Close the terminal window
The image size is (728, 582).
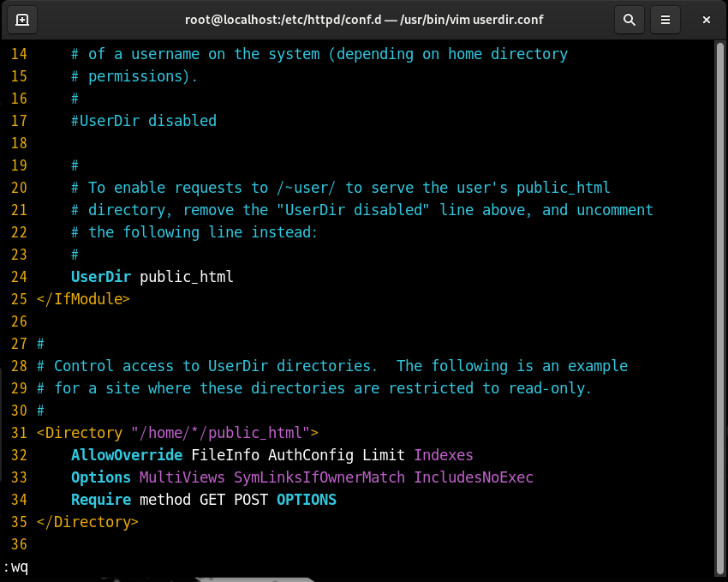point(707,20)
